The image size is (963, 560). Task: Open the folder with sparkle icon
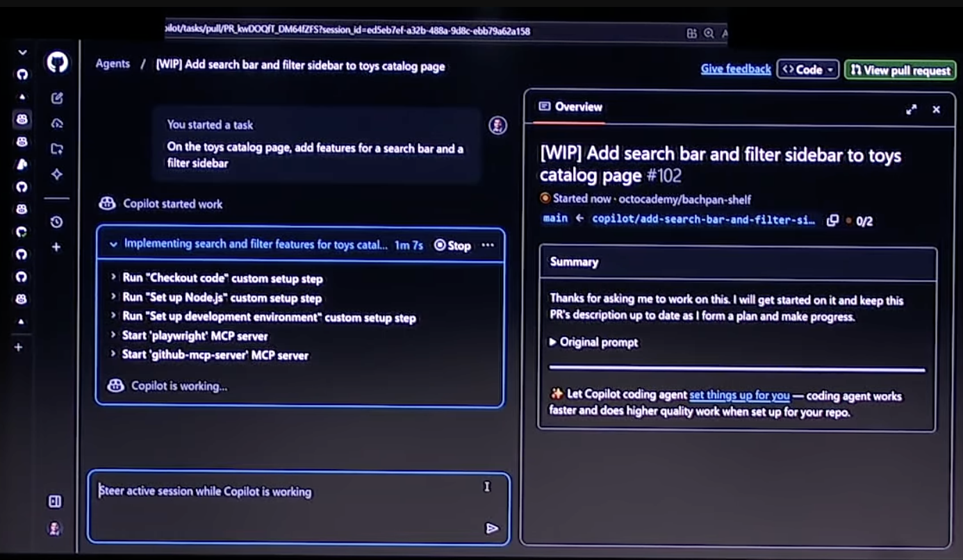(57, 149)
